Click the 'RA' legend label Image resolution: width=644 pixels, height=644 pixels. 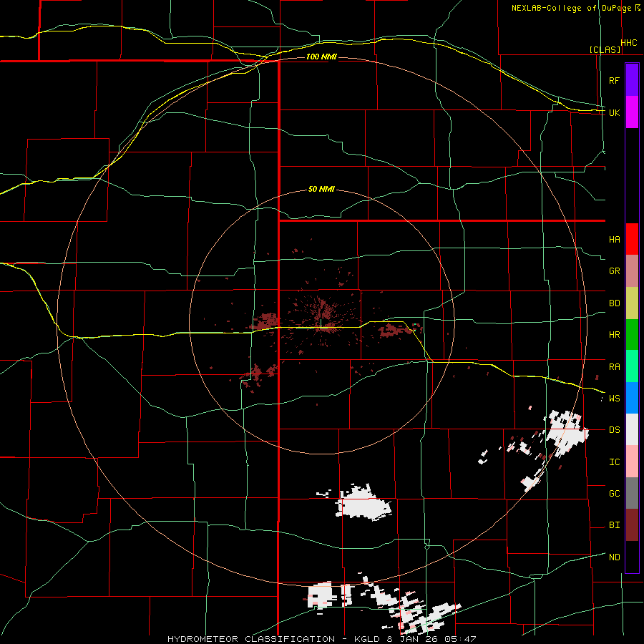pyautogui.click(x=614, y=367)
